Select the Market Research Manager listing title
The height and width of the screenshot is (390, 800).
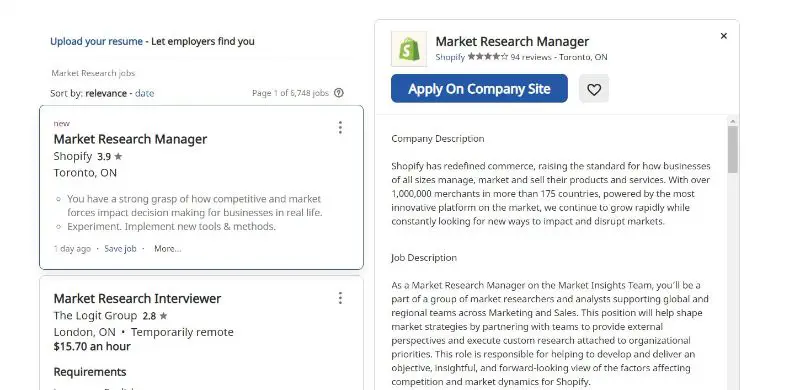(130, 139)
